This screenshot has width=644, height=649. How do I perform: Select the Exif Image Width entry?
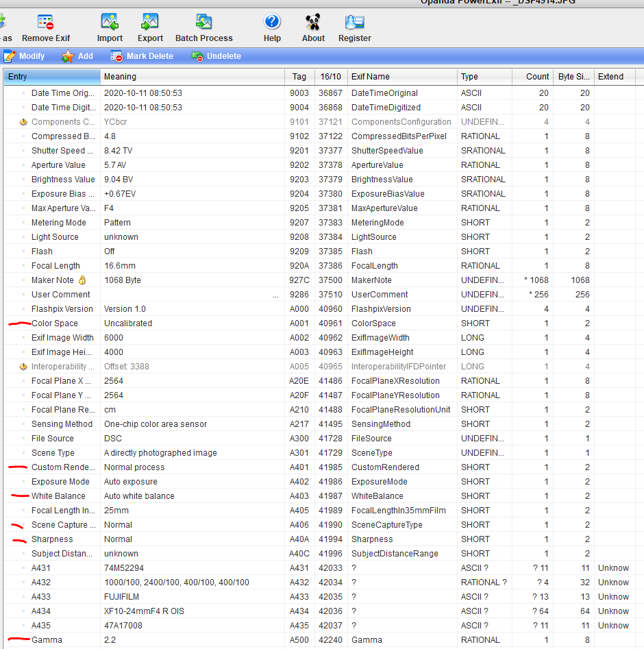(x=62, y=338)
